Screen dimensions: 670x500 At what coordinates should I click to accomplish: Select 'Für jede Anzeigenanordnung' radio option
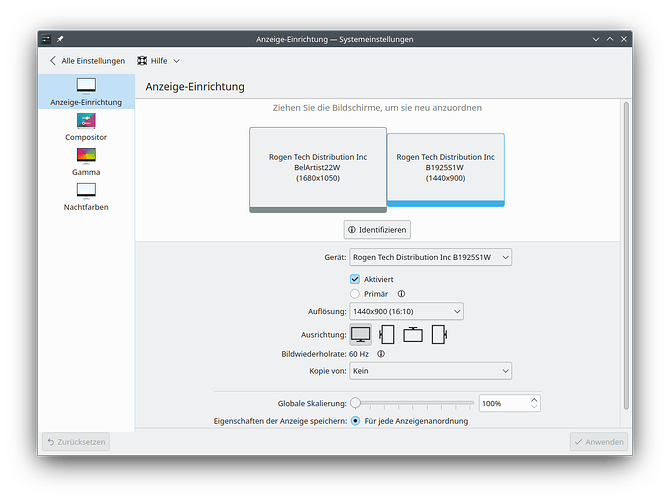[356, 421]
